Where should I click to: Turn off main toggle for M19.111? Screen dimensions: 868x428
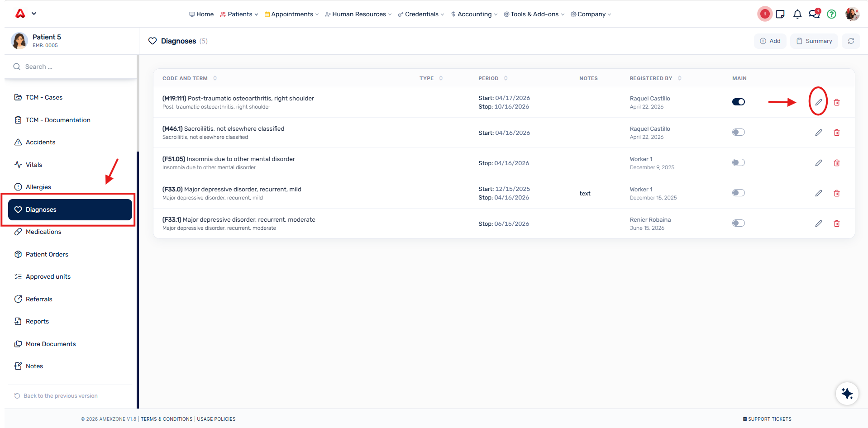click(x=738, y=102)
